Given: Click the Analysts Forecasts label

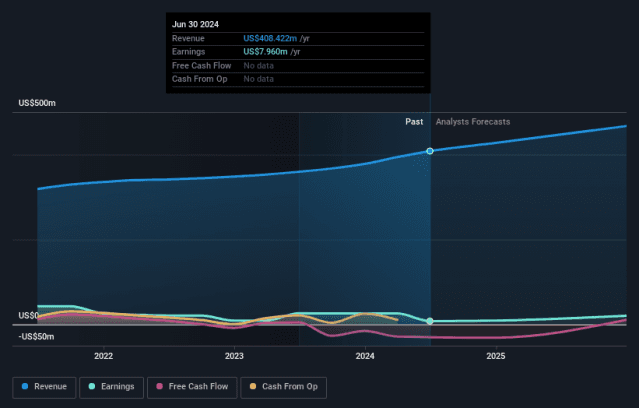Looking at the screenshot, I should (472, 122).
